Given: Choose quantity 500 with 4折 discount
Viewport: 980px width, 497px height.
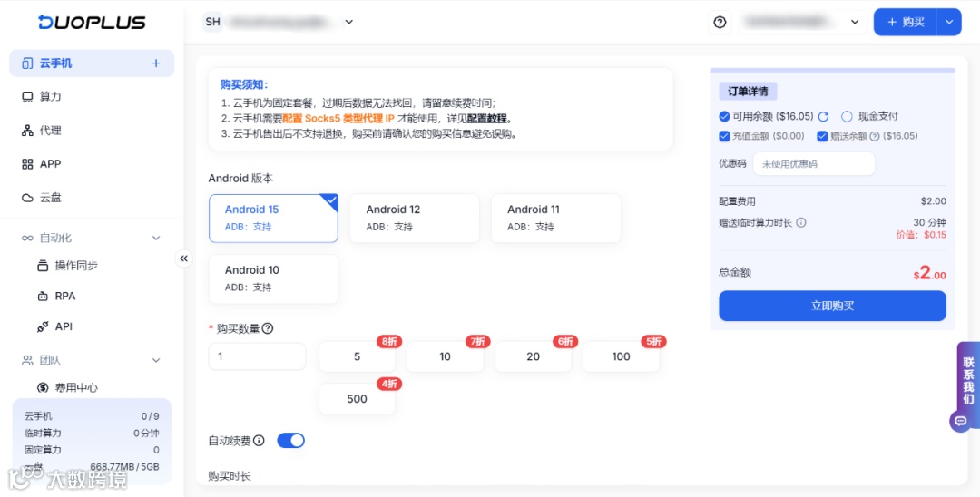Looking at the screenshot, I should coord(357,399).
